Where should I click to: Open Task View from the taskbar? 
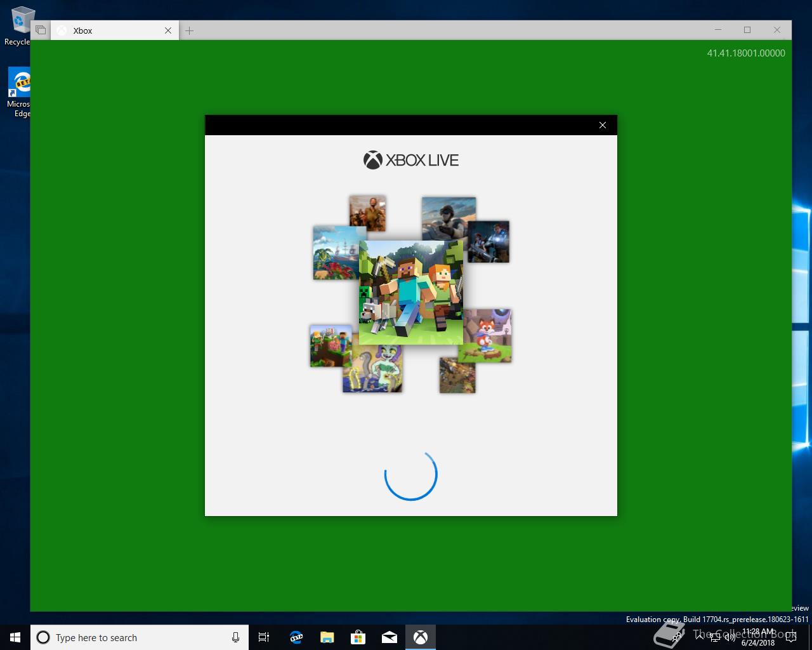coord(264,637)
